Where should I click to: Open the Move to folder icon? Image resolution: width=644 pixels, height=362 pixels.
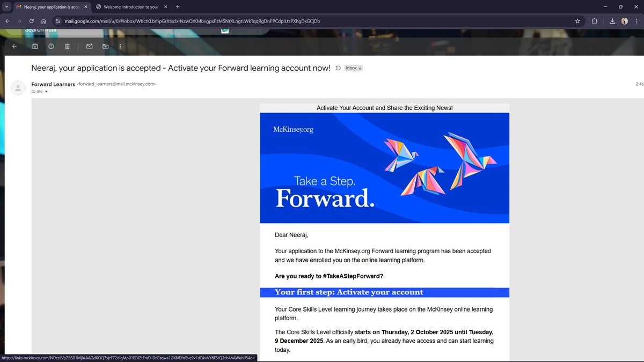click(x=105, y=47)
